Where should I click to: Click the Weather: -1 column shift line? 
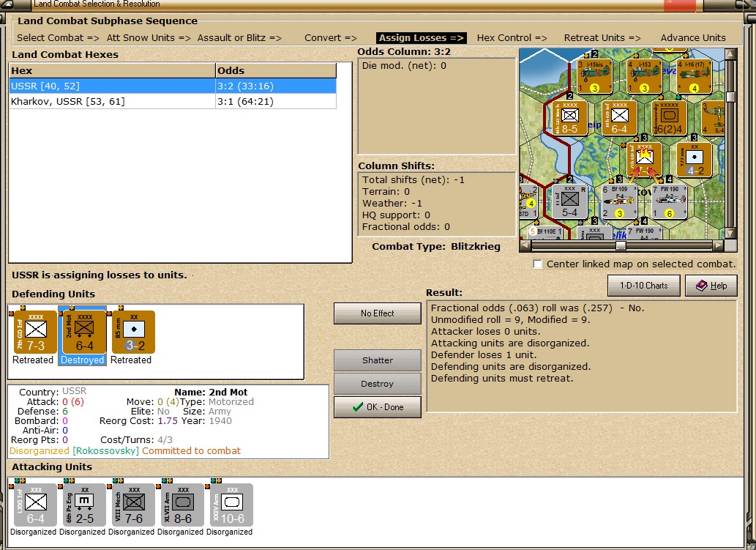392,203
